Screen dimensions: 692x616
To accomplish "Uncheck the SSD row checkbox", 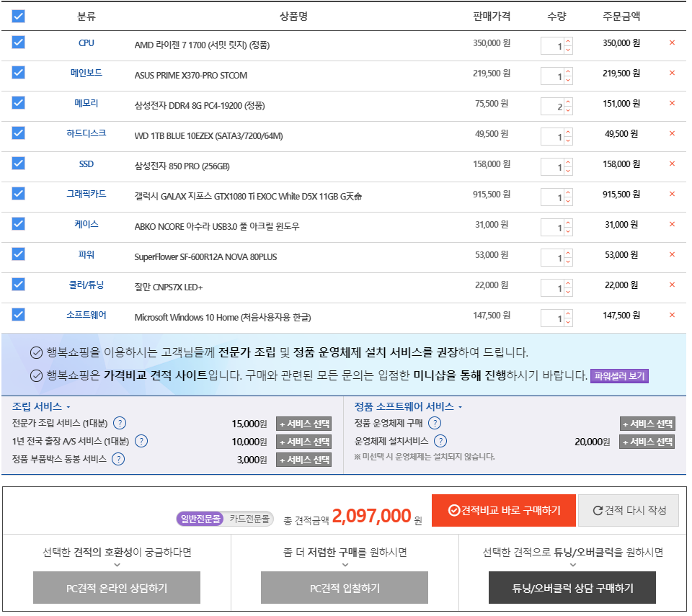I will [18, 164].
